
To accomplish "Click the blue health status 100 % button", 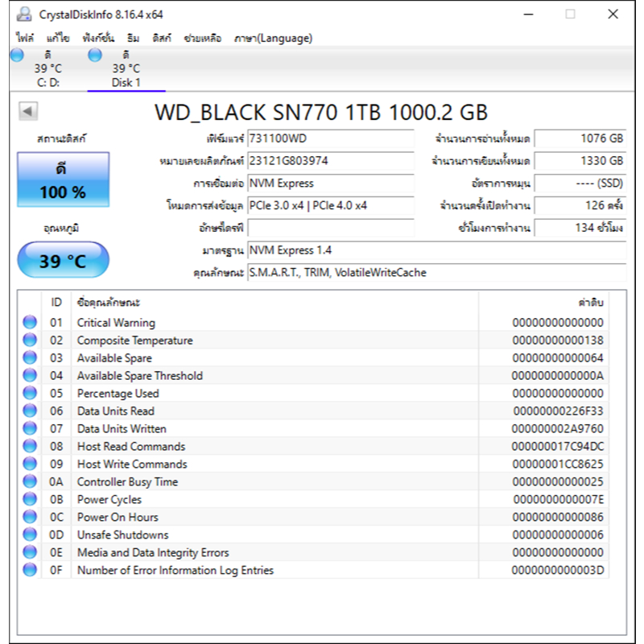I will pos(61,181).
